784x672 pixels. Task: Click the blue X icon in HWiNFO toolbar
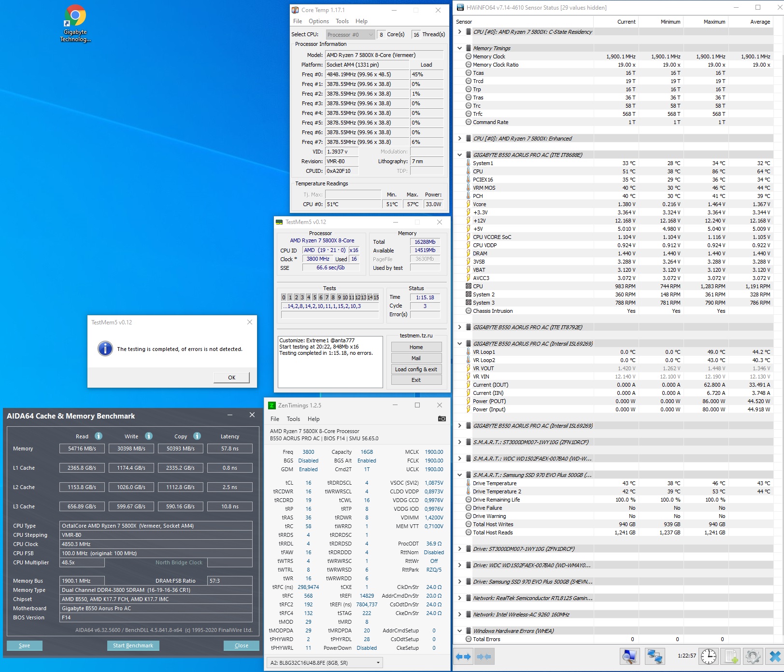[x=775, y=657]
